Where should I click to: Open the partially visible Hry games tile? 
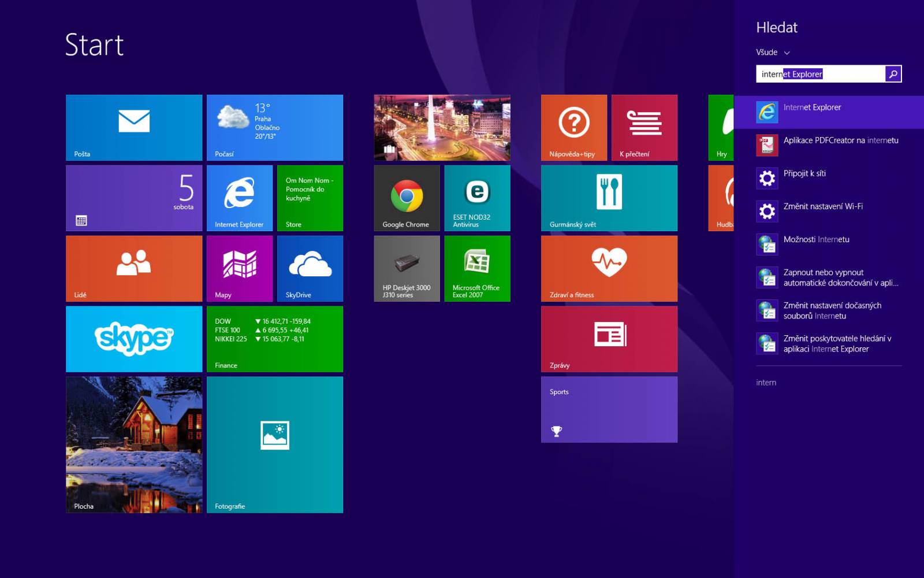point(721,128)
